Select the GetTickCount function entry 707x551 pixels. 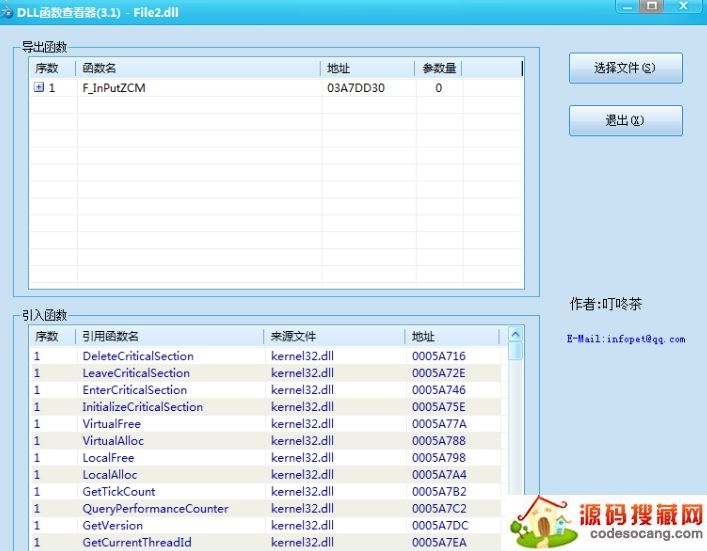pyautogui.click(x=118, y=491)
